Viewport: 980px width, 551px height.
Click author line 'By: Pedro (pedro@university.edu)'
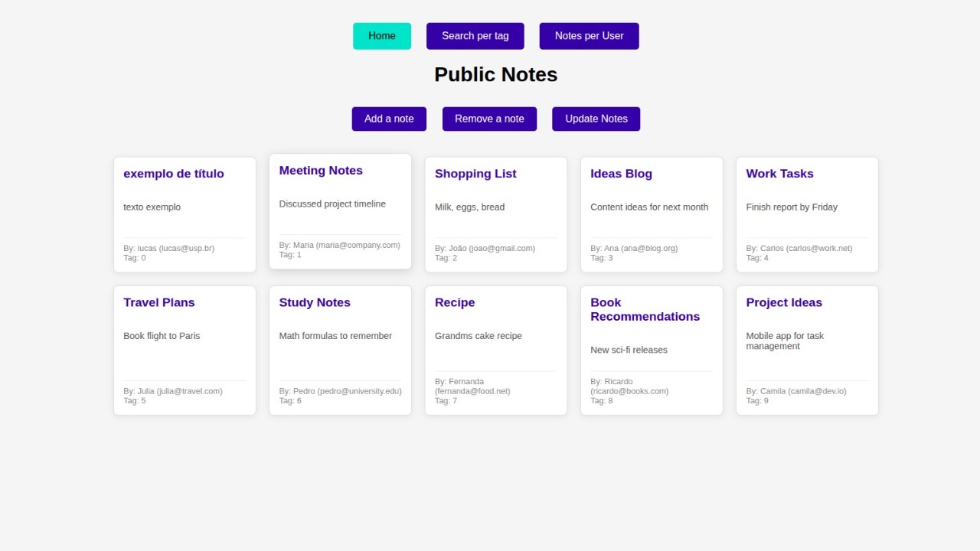click(x=341, y=391)
